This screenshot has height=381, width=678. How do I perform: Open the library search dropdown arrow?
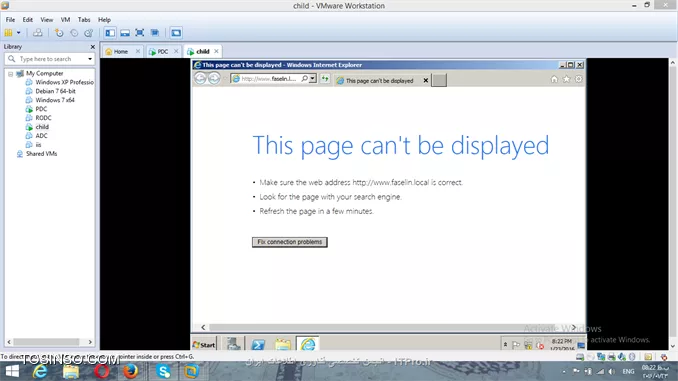[90, 59]
